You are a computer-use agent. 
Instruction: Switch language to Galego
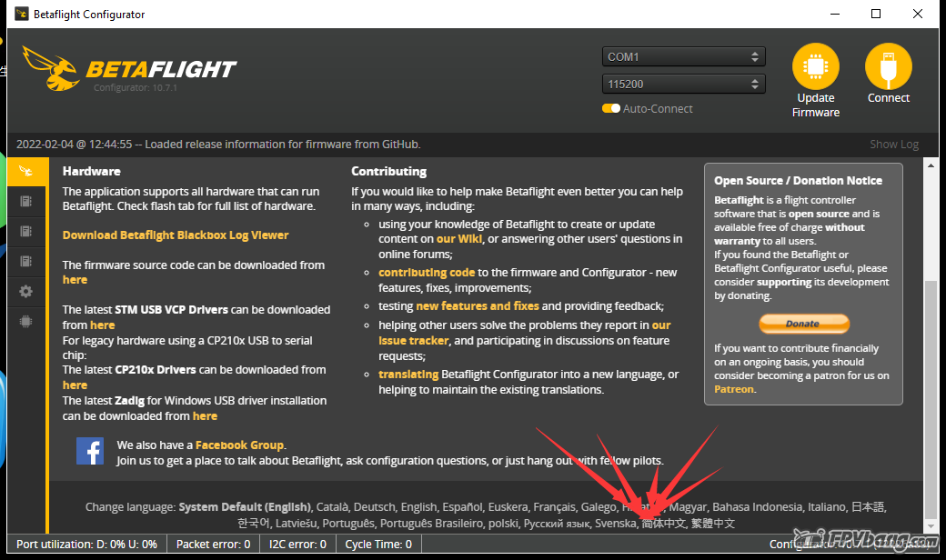(599, 507)
